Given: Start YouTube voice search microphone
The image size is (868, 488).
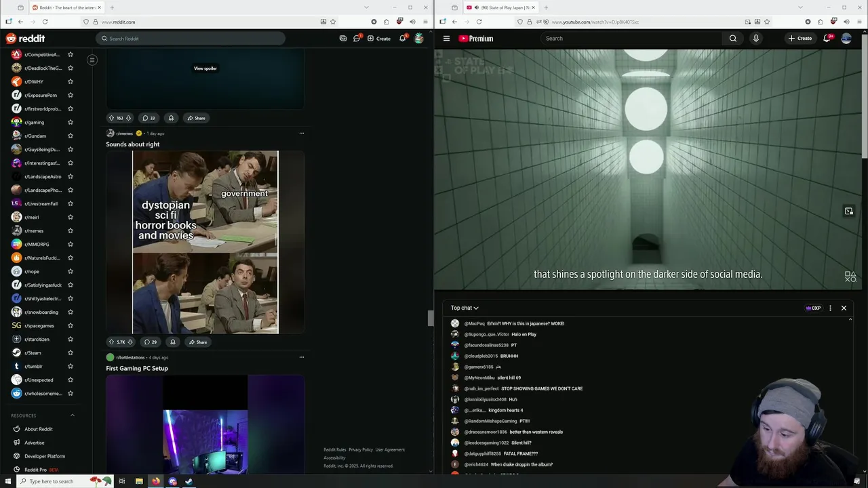Looking at the screenshot, I should point(756,39).
